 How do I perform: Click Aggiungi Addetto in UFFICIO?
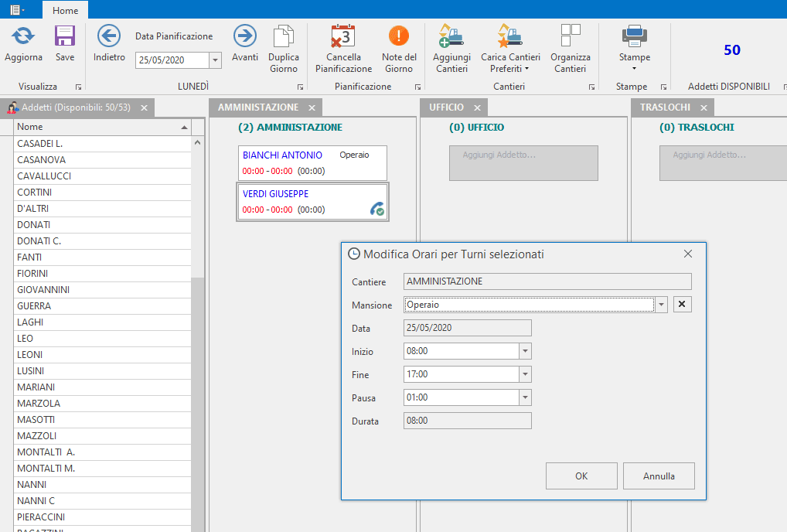[523, 163]
